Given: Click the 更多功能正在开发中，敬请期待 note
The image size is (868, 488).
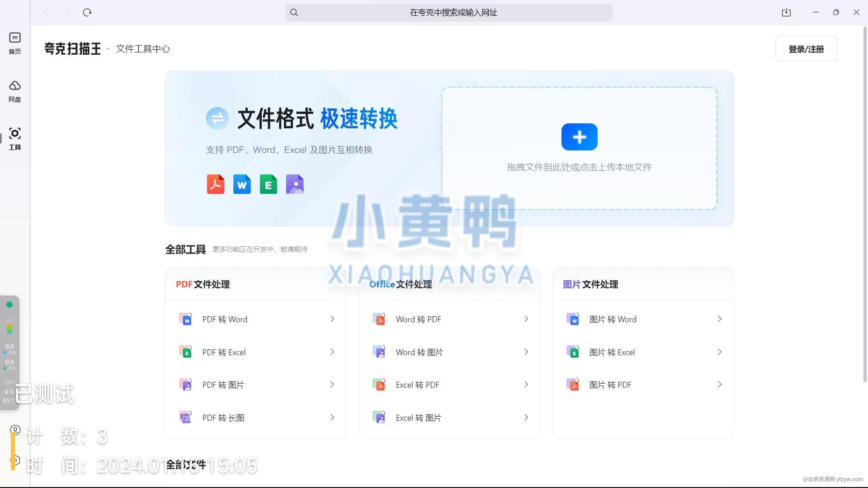Looking at the screenshot, I should [260, 249].
